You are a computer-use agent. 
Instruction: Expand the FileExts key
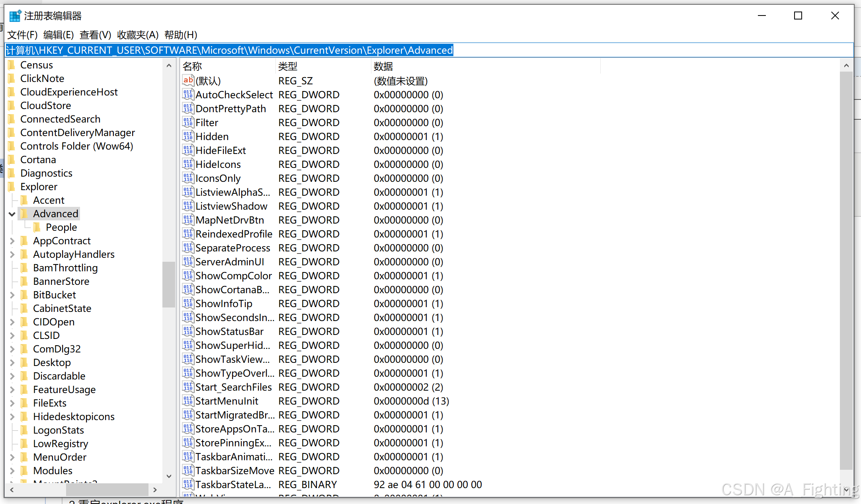pyautogui.click(x=12, y=403)
